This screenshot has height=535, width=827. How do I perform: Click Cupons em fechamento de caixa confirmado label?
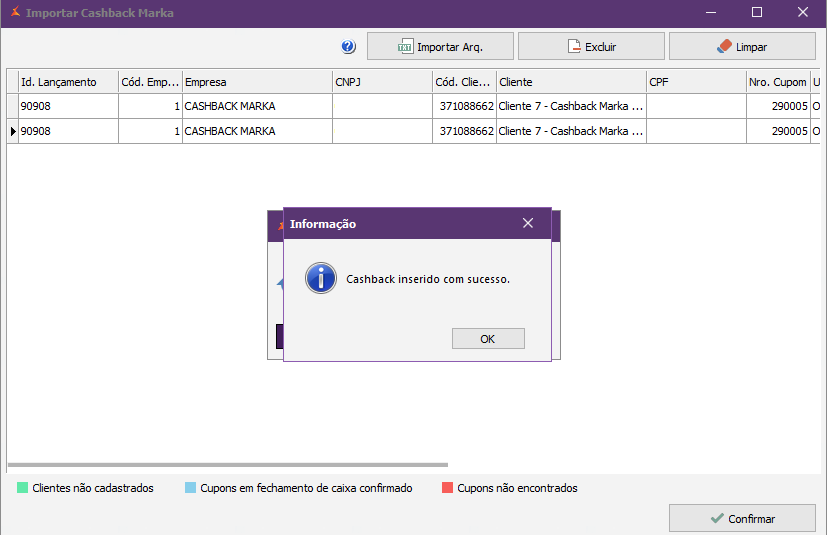point(306,488)
